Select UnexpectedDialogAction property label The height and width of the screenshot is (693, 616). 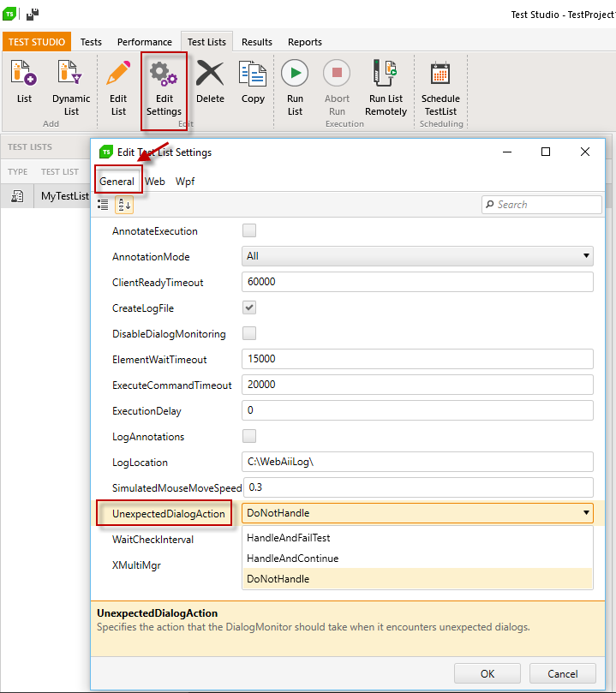point(169,514)
